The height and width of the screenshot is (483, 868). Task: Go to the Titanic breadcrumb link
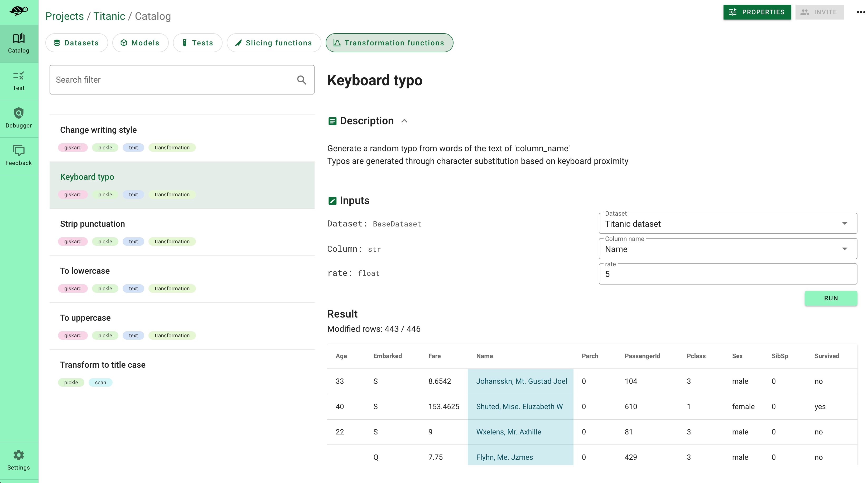coord(109,16)
